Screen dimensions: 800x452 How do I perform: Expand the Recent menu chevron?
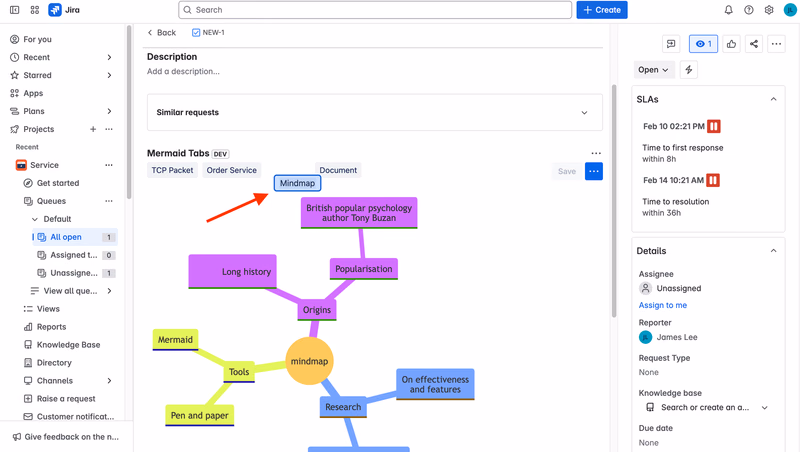(109, 57)
